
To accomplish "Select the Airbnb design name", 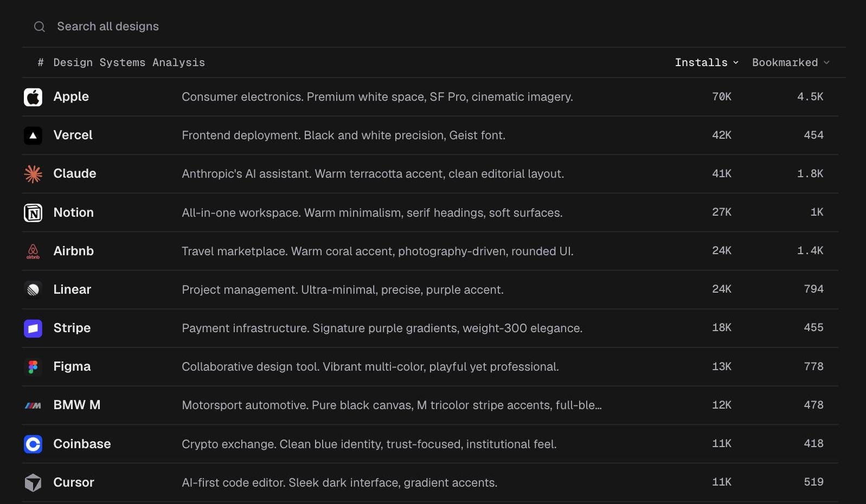I will click(73, 251).
